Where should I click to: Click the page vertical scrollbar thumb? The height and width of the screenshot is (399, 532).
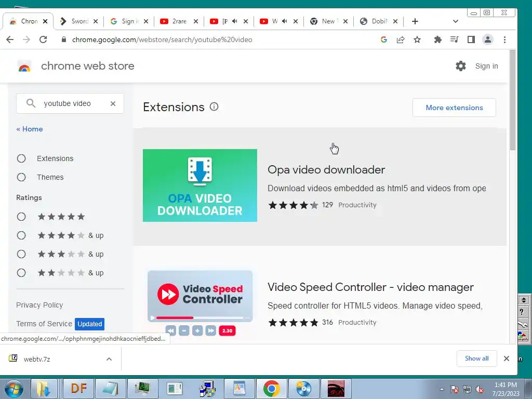(x=513, y=100)
